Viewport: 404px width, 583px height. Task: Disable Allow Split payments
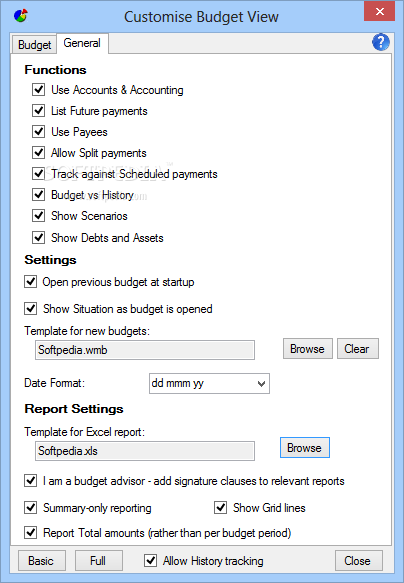[x=38, y=153]
